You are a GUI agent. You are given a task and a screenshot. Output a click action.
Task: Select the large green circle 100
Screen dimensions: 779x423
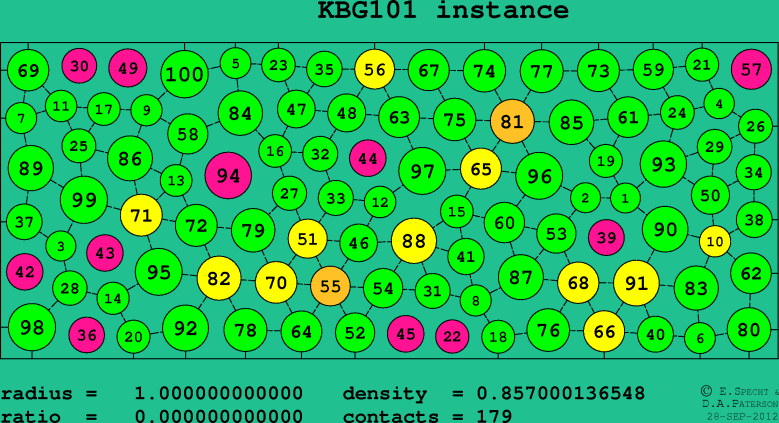tap(184, 74)
